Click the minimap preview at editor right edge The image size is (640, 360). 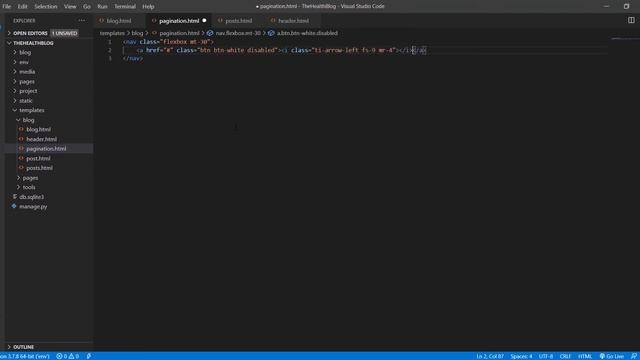(x=624, y=40)
